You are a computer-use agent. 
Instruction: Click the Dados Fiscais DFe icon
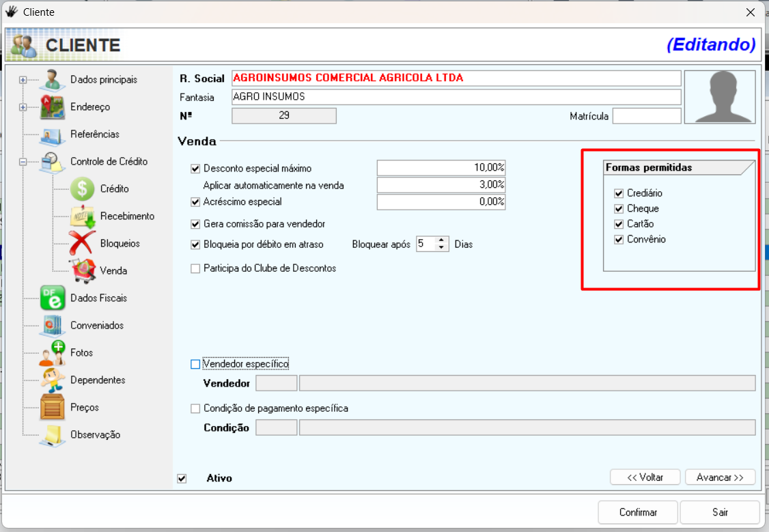[53, 298]
